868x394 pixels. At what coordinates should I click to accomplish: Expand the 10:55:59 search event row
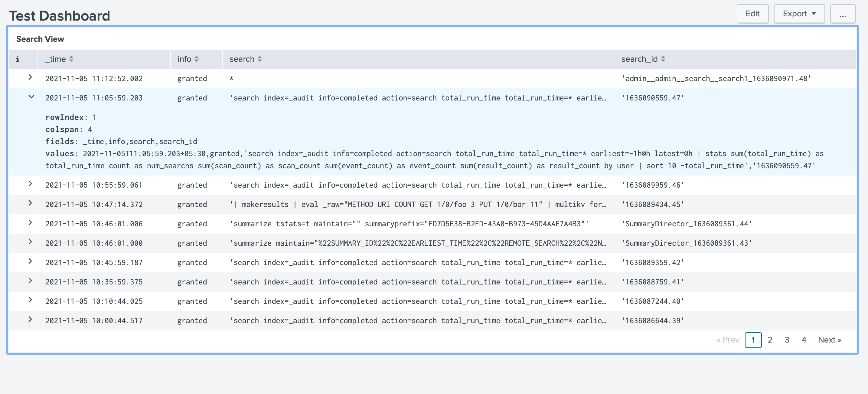(x=31, y=185)
